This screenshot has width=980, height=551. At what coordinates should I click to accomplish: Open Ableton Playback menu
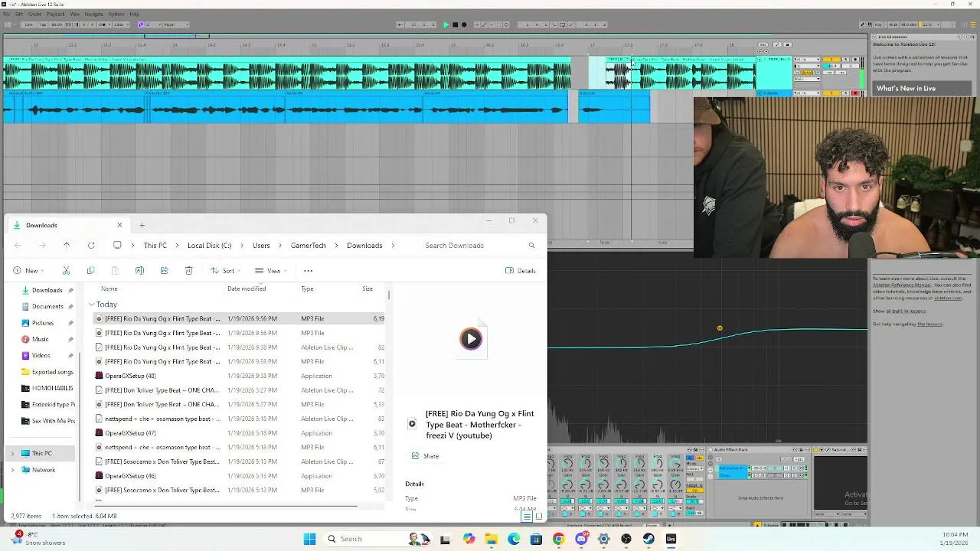click(x=55, y=14)
